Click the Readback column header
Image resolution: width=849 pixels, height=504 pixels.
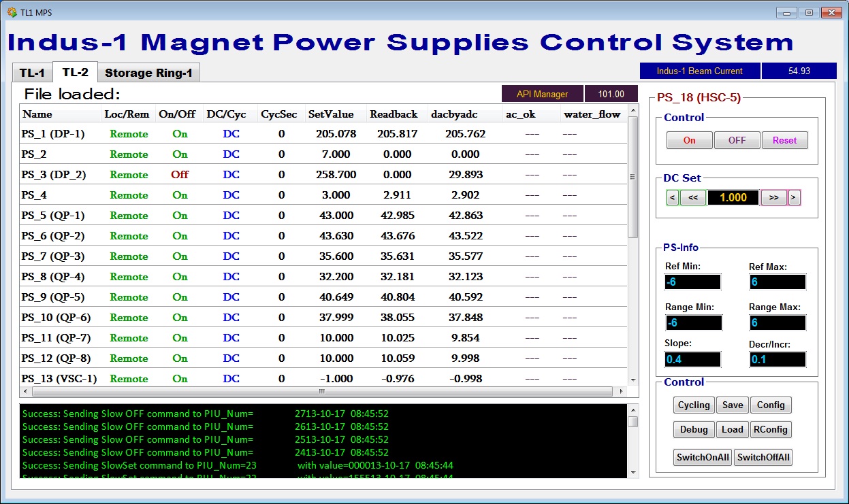tap(397, 114)
